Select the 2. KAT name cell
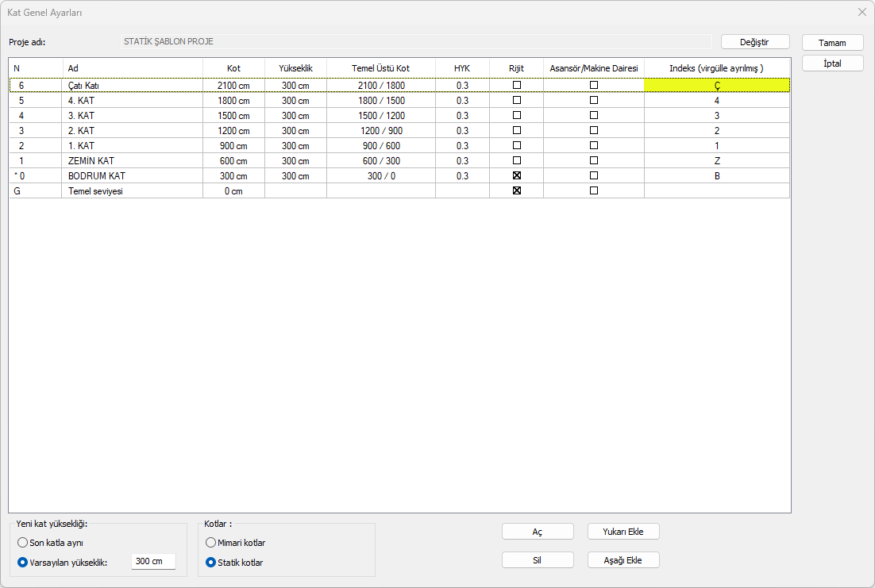Viewport: 875px width, 588px height. (132, 130)
